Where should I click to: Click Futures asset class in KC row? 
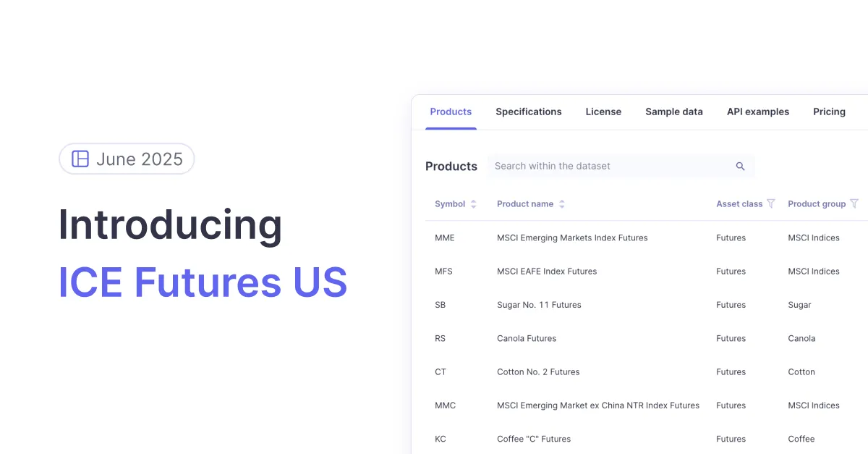[x=731, y=439]
